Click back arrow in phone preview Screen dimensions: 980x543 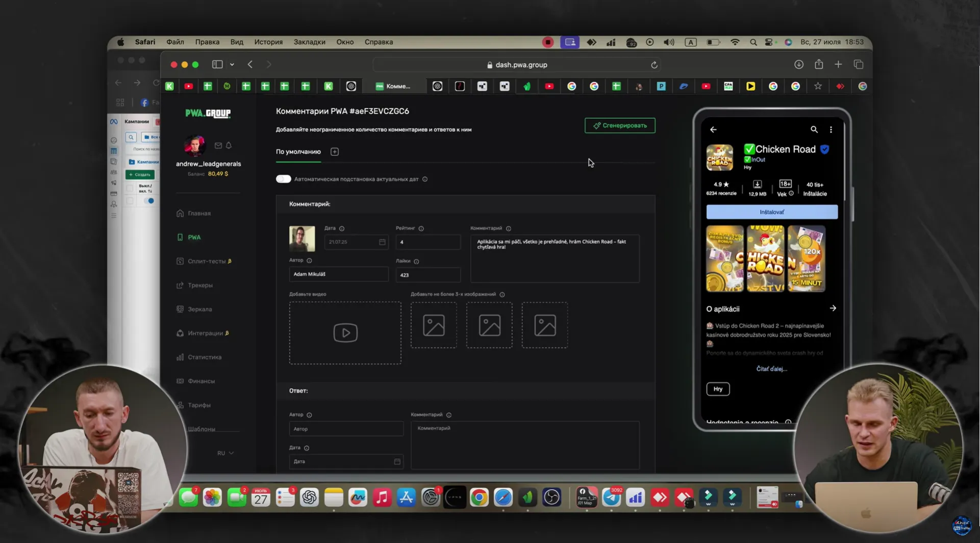pyautogui.click(x=713, y=130)
